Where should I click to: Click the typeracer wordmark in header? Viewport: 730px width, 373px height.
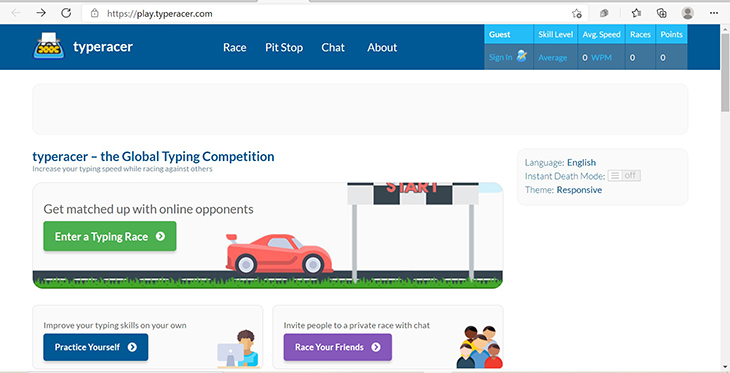tap(103, 47)
